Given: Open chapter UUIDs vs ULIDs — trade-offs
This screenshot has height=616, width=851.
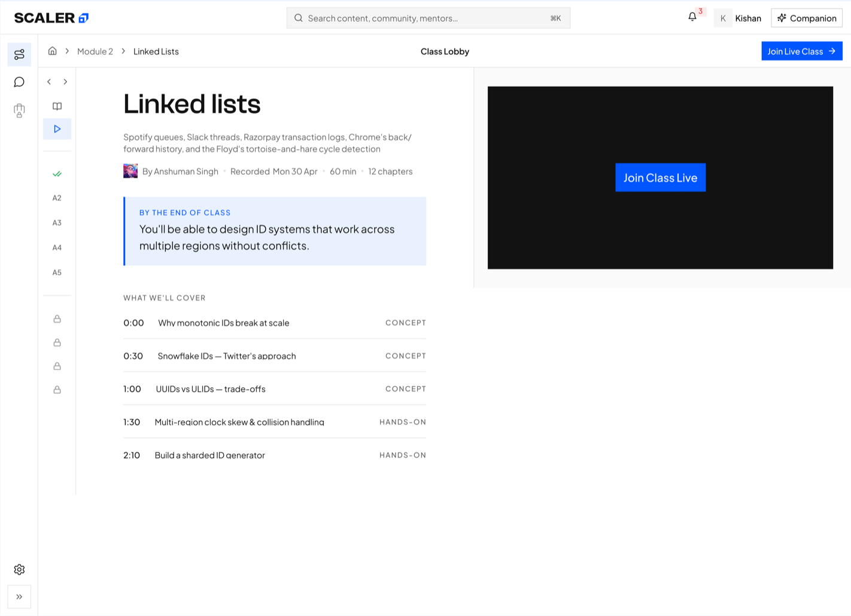Looking at the screenshot, I should [275, 389].
